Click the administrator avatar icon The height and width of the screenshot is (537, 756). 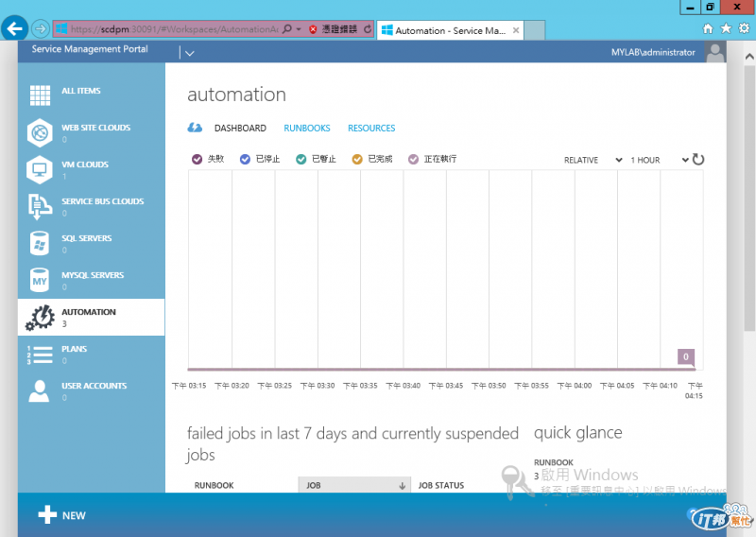point(715,52)
